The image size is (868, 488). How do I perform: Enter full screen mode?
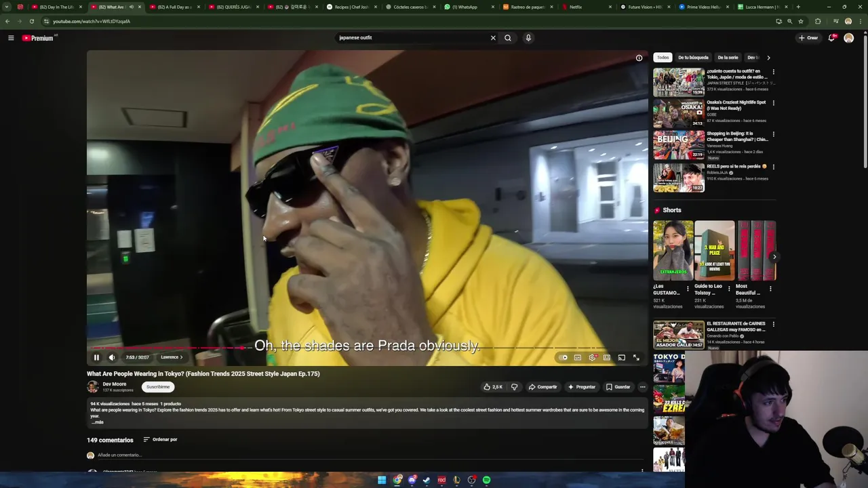click(x=636, y=357)
